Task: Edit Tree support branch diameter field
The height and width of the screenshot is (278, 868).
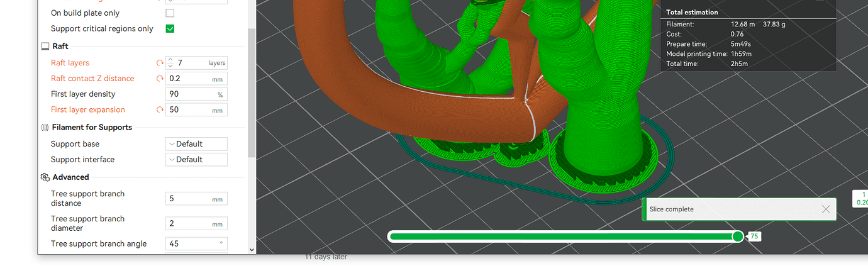Action: click(x=196, y=224)
